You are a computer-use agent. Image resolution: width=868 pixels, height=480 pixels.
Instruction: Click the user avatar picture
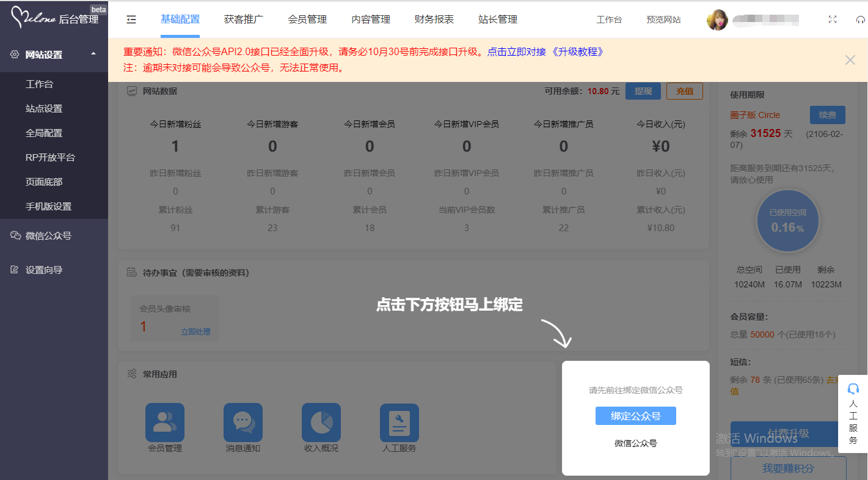tap(717, 20)
